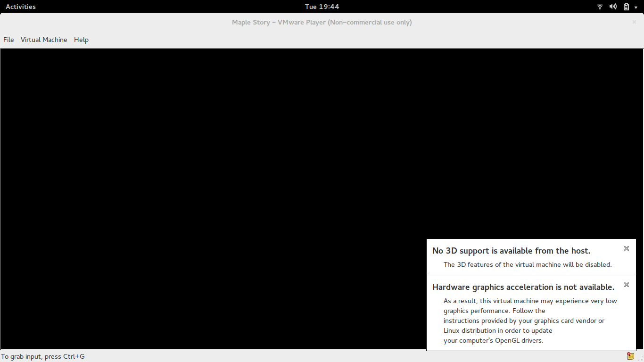Screen dimensions: 644x362
Task: Expand the system menu dropdown arrow
Action: [636, 7]
